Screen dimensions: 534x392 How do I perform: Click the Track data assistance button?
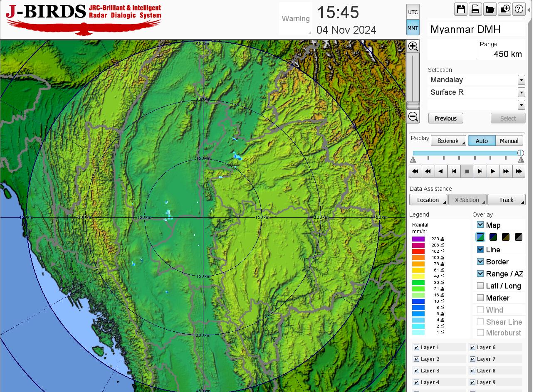coord(506,200)
